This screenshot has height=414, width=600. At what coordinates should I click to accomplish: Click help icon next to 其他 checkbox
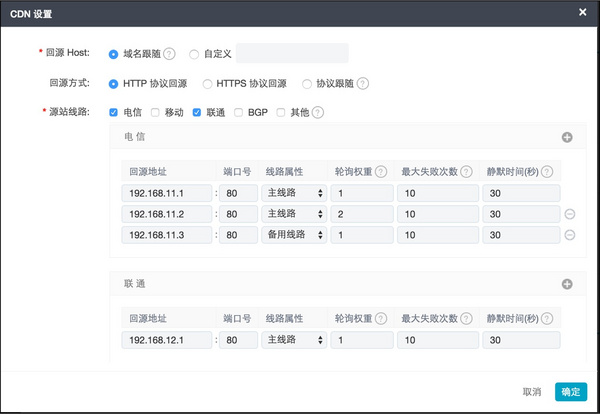pos(318,112)
